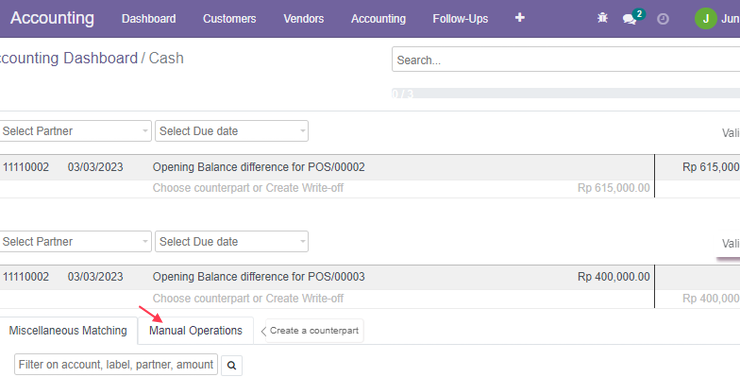Click the chevron beside Create a counterpart
Screen dimensions: 740x377
point(263,331)
